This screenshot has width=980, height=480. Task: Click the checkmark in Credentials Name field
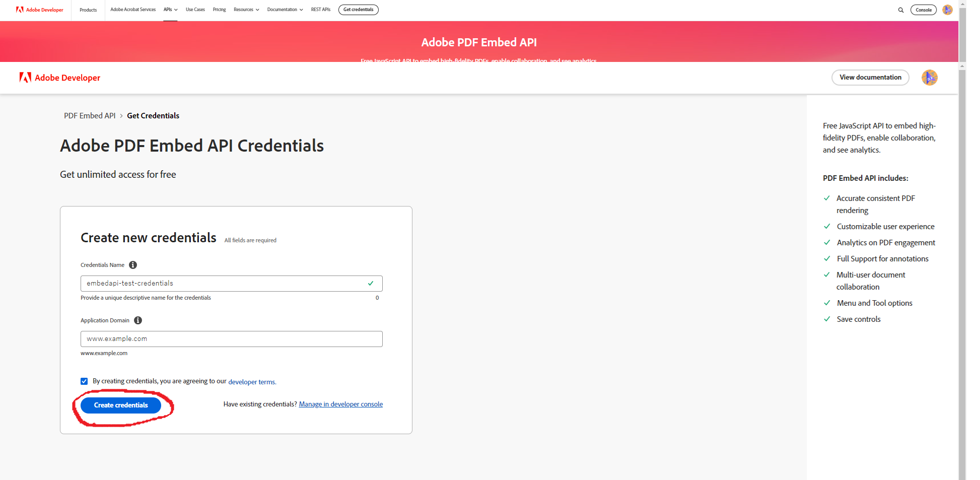371,283
